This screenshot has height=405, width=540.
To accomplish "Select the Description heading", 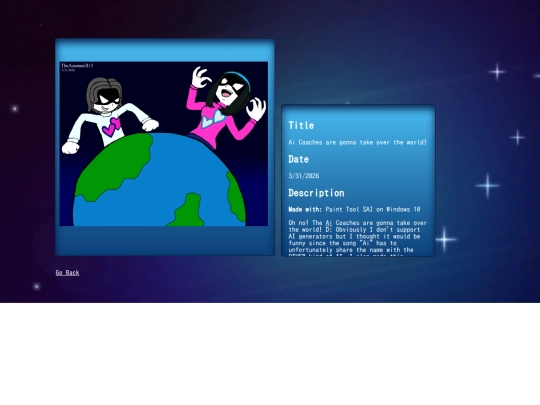I will point(316,193).
